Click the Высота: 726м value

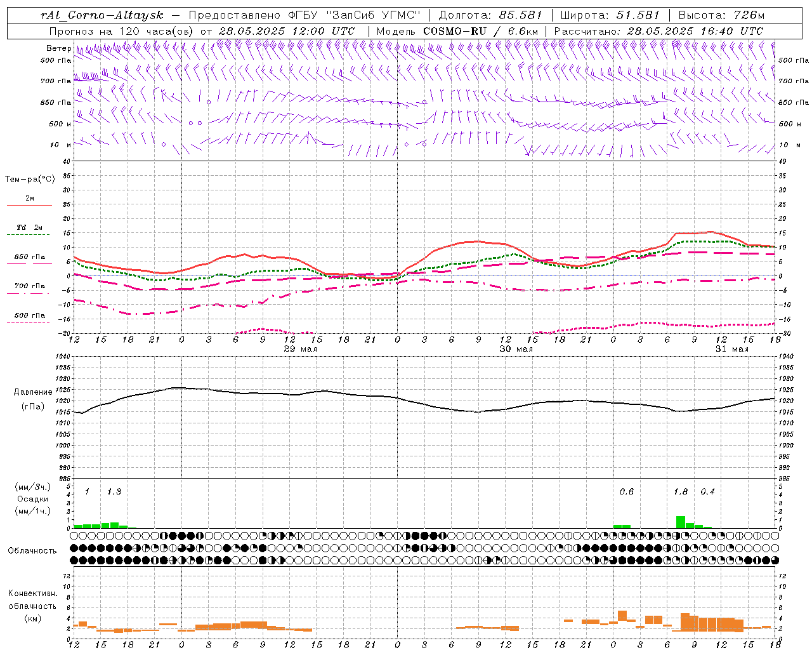tap(721, 15)
